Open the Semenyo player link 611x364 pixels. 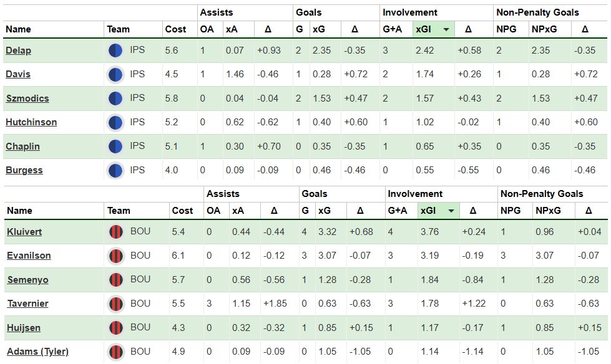(27, 280)
